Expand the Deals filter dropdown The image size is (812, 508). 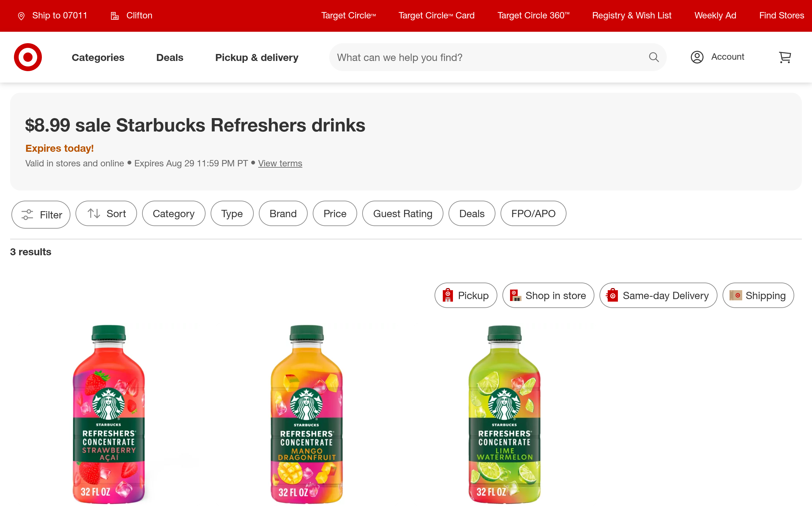pos(472,213)
